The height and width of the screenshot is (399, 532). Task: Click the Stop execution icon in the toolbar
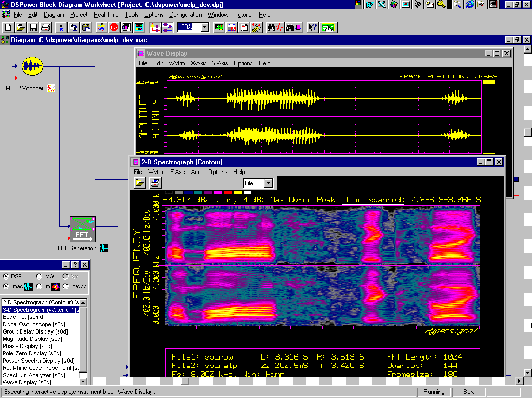point(114,28)
